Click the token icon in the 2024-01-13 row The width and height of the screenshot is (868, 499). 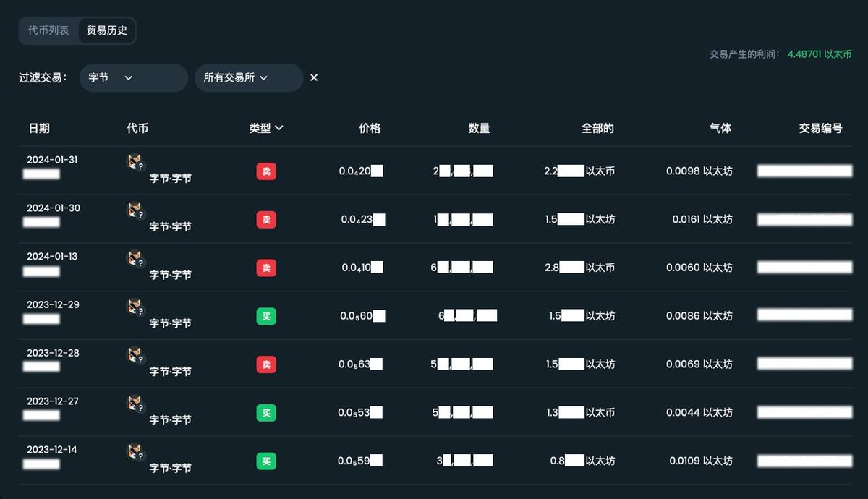click(x=135, y=260)
